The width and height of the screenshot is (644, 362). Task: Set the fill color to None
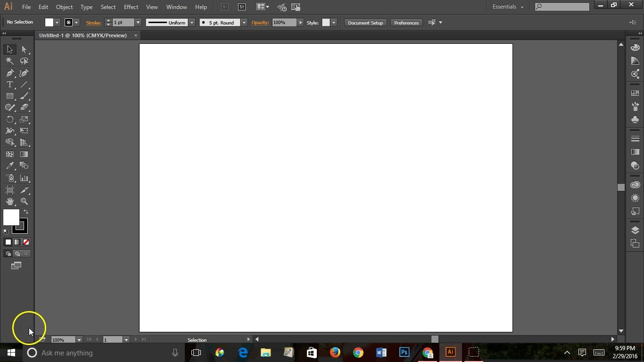[x=26, y=242]
